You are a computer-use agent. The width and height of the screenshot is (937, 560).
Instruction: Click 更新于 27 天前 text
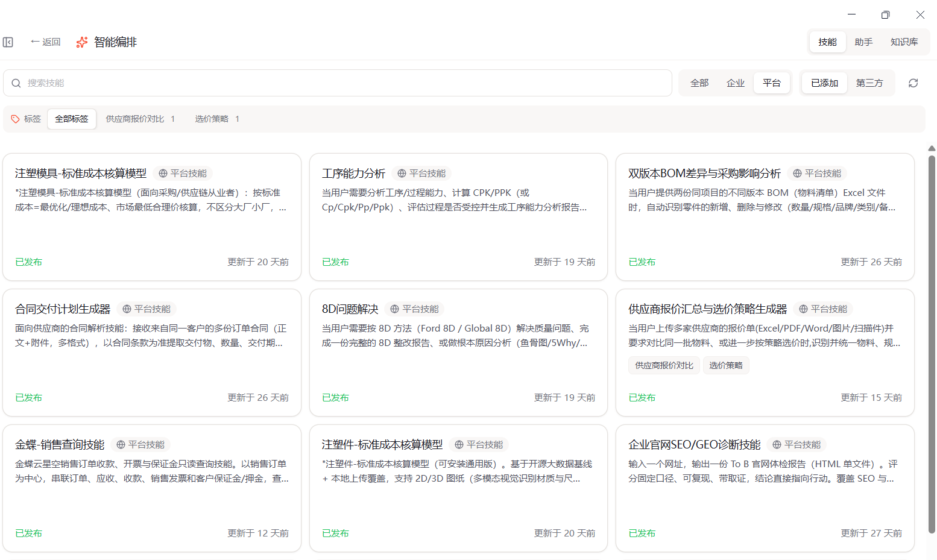871,533
